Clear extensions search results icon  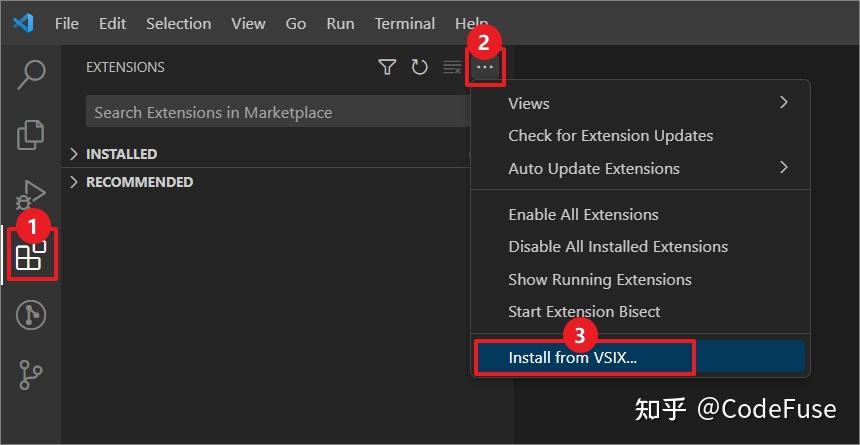[x=452, y=67]
